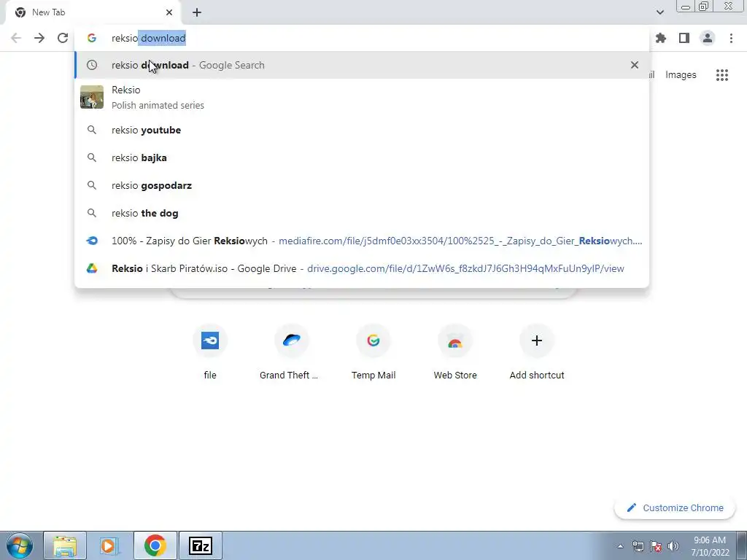
Task: Open the 'file' MediaFire shortcut
Action: 209,352
